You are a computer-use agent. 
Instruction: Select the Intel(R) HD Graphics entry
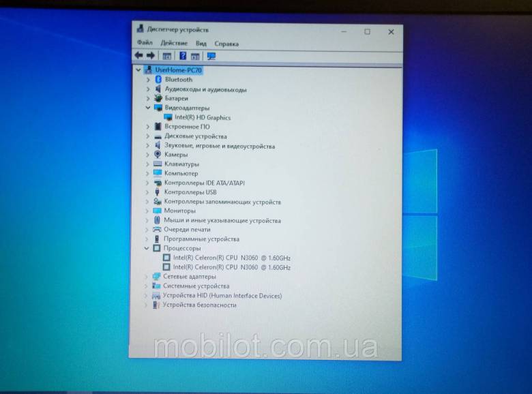[x=203, y=118]
